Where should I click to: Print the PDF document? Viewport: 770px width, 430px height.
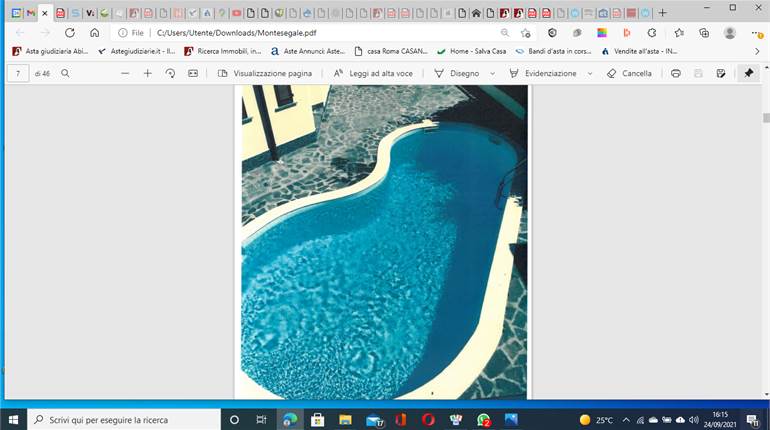click(x=676, y=73)
